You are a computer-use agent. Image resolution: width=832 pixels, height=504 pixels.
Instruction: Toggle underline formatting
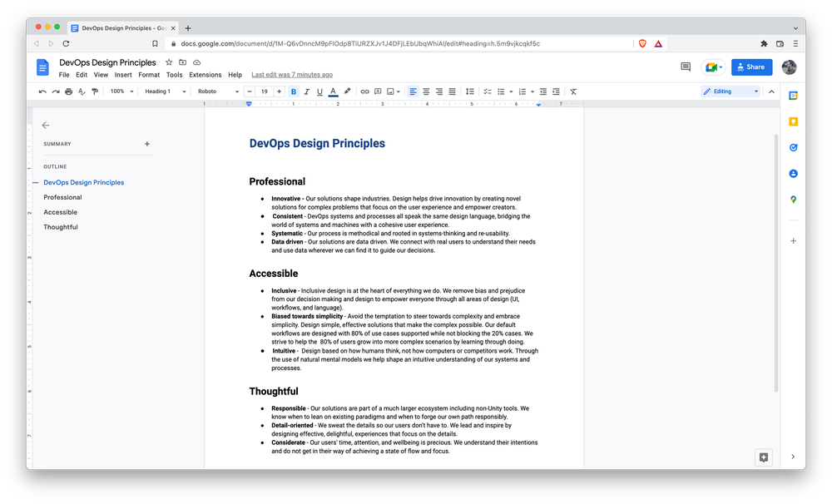tap(319, 91)
